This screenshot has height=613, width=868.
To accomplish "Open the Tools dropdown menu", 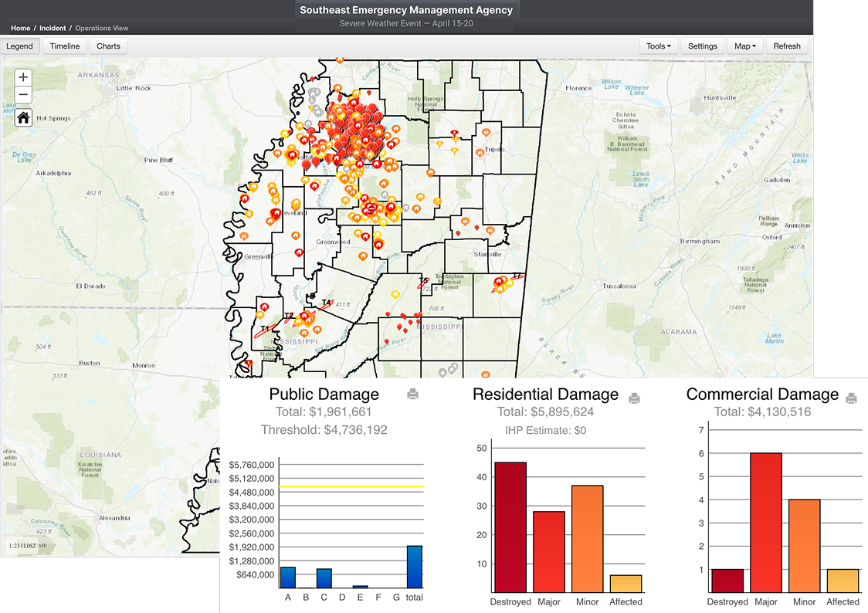I will pos(659,46).
